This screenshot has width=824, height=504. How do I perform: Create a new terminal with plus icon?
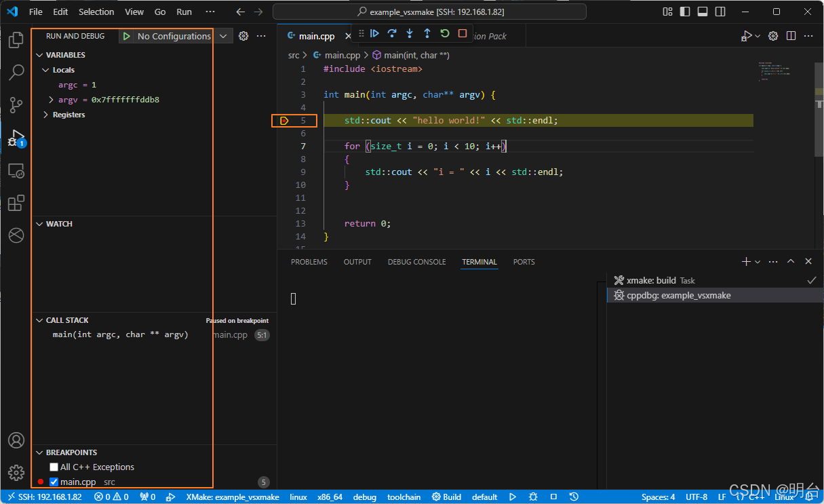[746, 261]
